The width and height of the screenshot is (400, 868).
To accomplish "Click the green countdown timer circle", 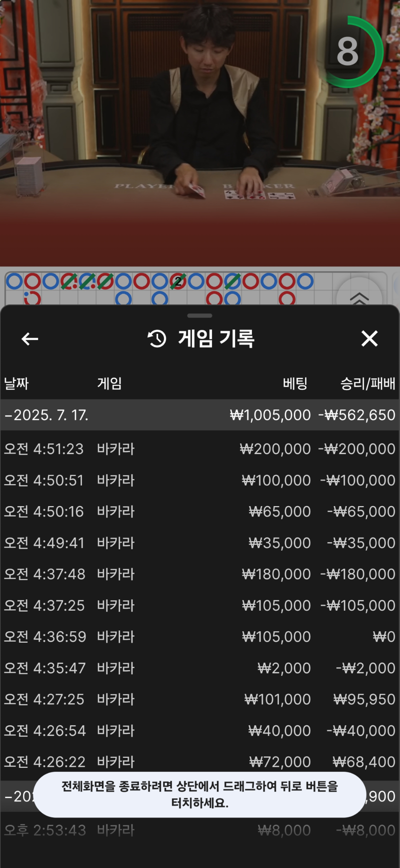I will coord(351,52).
